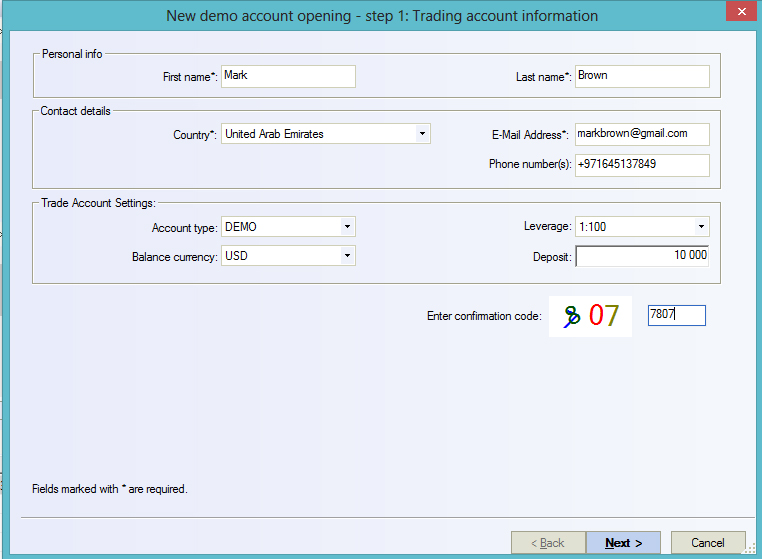Click the Personal info group label
Screen dimensions: 762x559
[x=71, y=54]
